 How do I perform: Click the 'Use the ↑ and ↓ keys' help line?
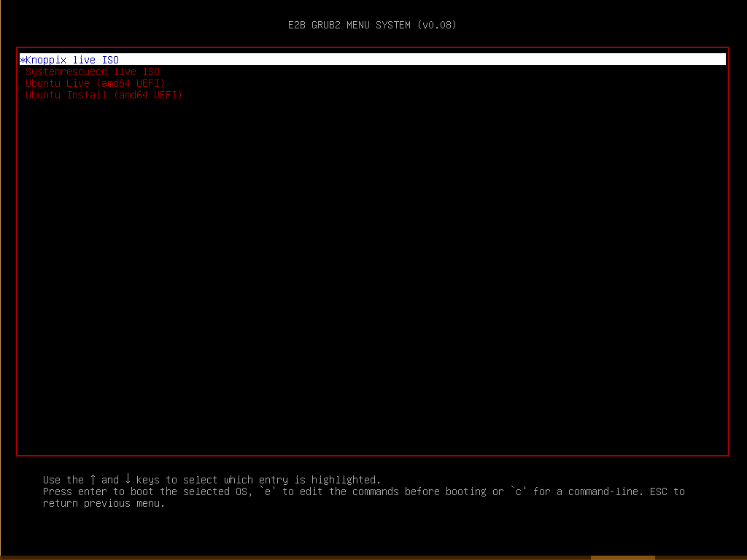tap(212, 480)
